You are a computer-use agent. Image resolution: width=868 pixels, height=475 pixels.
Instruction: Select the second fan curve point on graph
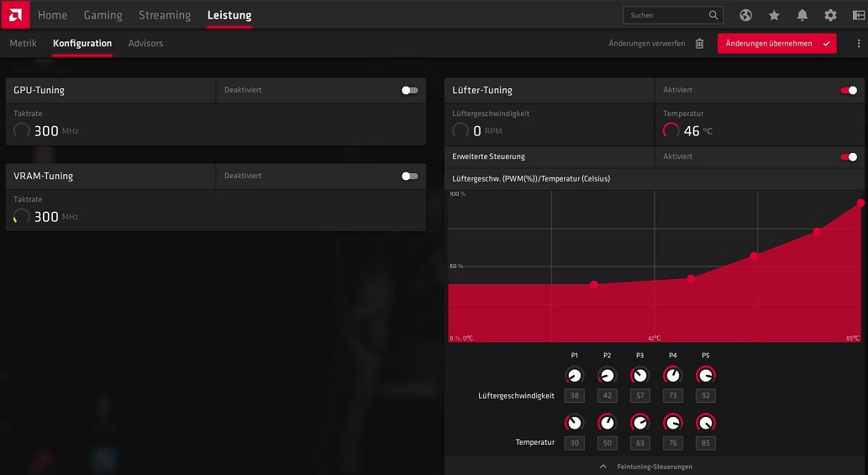(x=691, y=278)
